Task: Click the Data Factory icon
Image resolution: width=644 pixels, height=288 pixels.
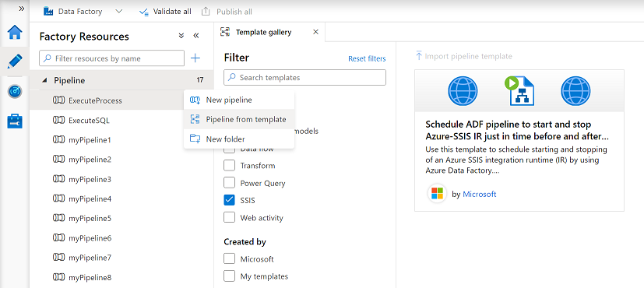Action: point(48,12)
